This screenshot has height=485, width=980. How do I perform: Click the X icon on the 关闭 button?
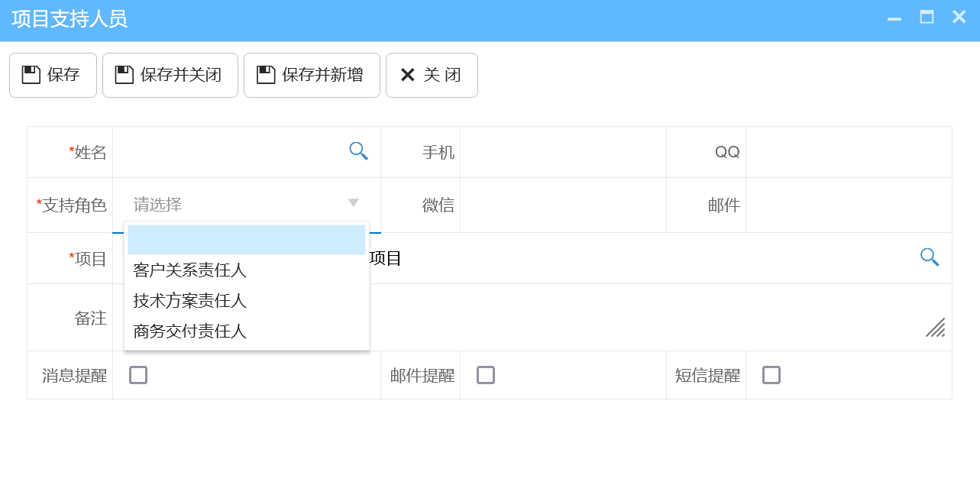pos(406,74)
